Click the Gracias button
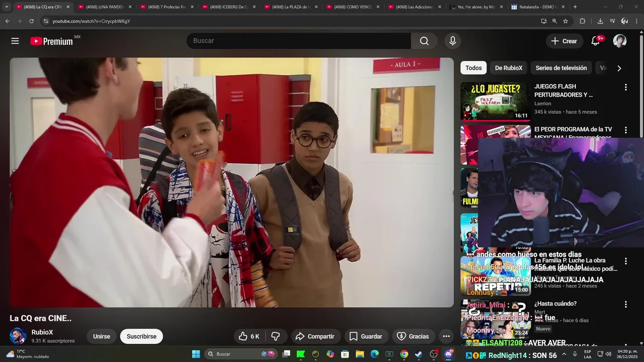 pyautogui.click(x=413, y=336)
